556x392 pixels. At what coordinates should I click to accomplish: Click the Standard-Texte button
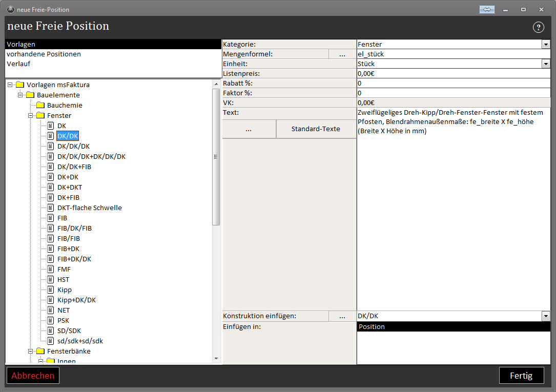316,129
